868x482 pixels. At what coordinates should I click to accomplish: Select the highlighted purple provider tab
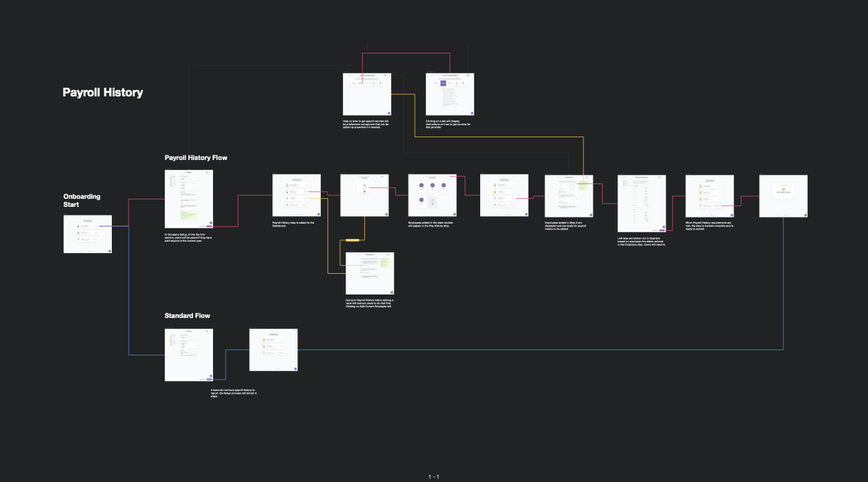[443, 83]
